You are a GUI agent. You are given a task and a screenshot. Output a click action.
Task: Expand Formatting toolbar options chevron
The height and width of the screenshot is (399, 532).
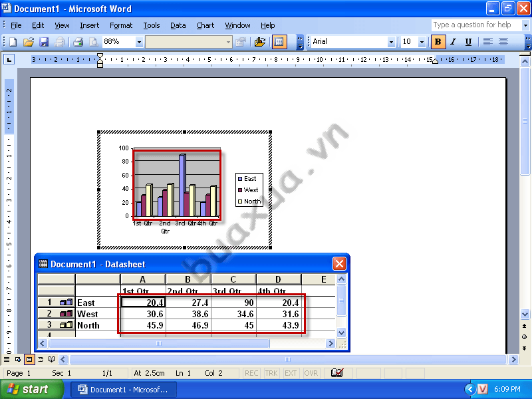pos(528,42)
